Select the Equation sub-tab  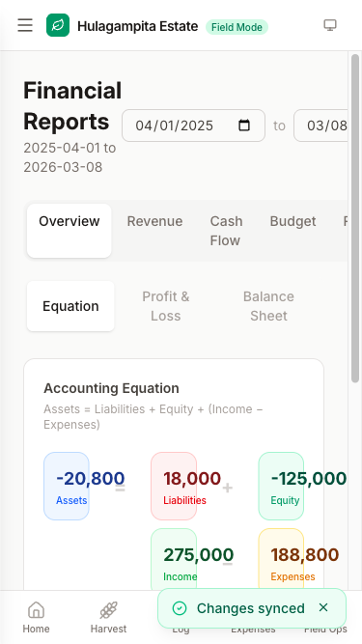pyautogui.click(x=70, y=306)
